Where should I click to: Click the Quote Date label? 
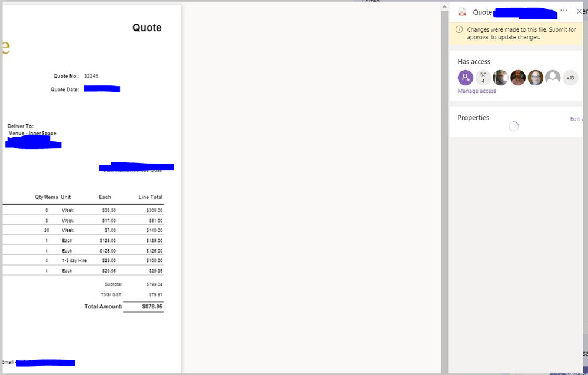(65, 89)
